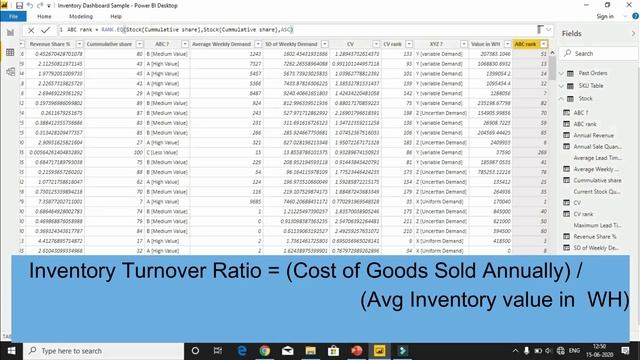Switch to Report view icon
This screenshot has width=640, height=360.
[x=10, y=33]
